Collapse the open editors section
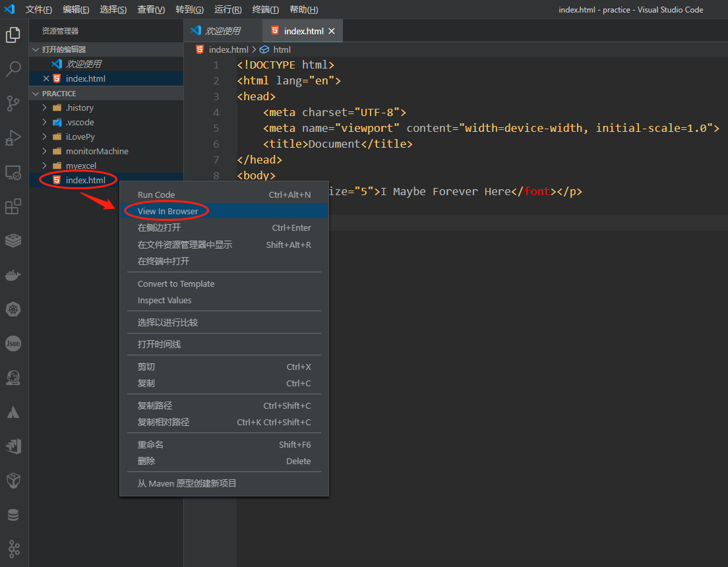This screenshot has width=728, height=567. [36, 49]
